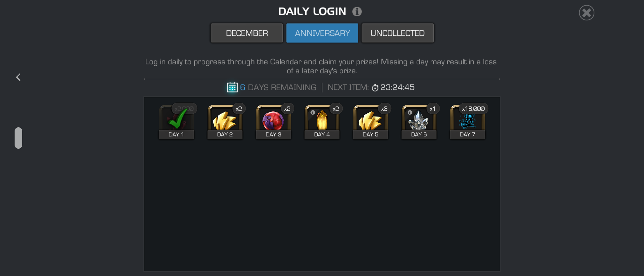This screenshot has height=276, width=644.
Task: Click the claimed Day 1 checkmark reward
Action: 176,122
